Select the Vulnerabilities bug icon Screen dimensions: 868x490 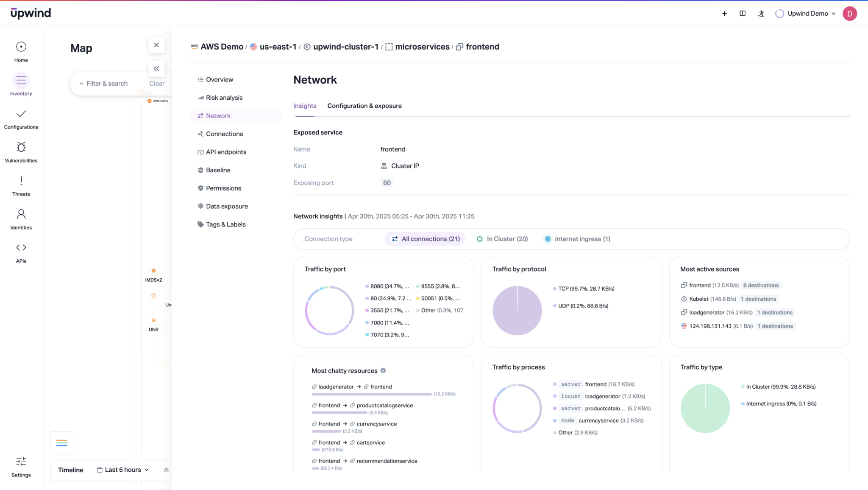[x=20, y=148]
